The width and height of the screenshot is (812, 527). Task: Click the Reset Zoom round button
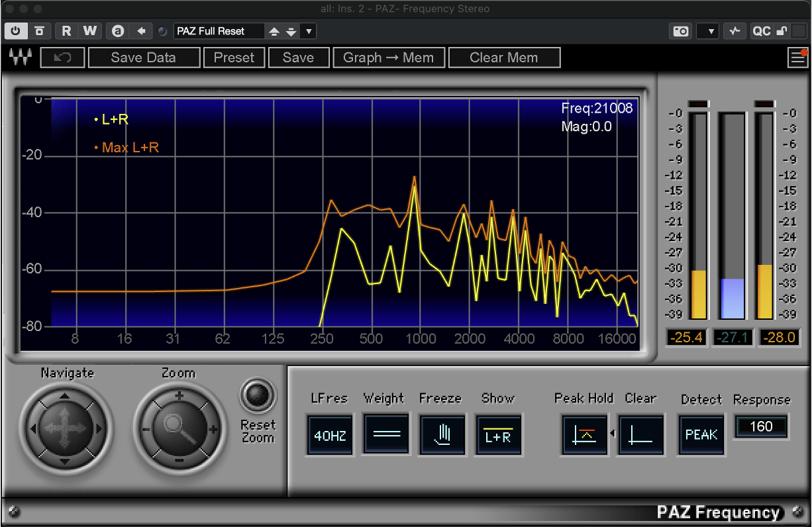[258, 396]
